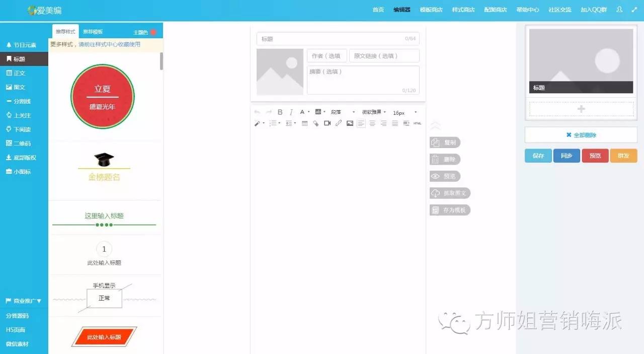This screenshot has height=354, width=644.
Task: Toggle bold formatting in the editor
Action: click(280, 112)
